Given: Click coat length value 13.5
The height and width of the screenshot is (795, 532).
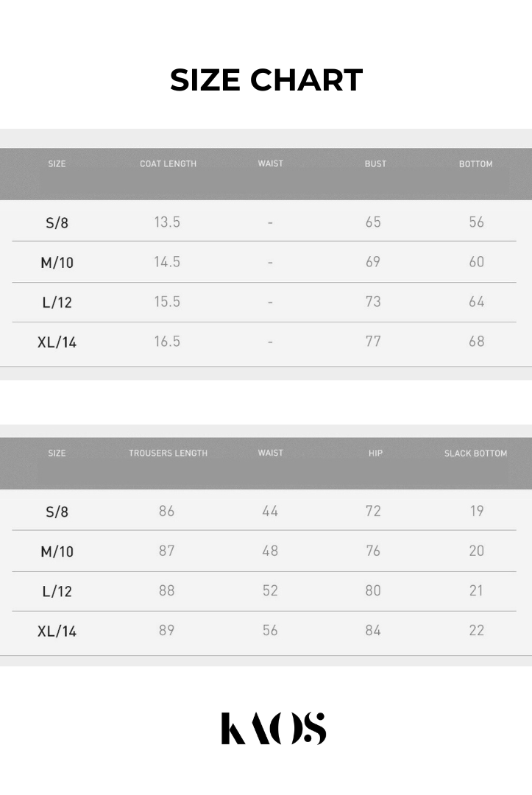Looking at the screenshot, I should 167,222.
